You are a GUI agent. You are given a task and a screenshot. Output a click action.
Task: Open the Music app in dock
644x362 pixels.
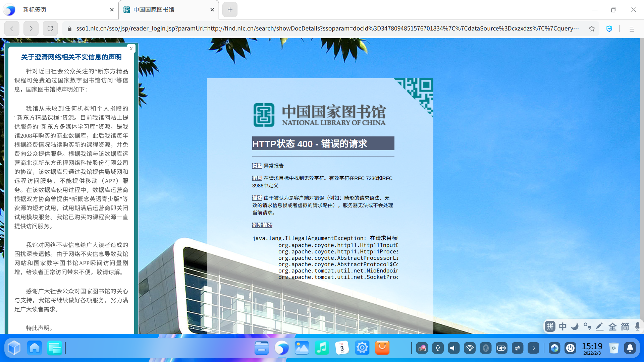[322, 348]
